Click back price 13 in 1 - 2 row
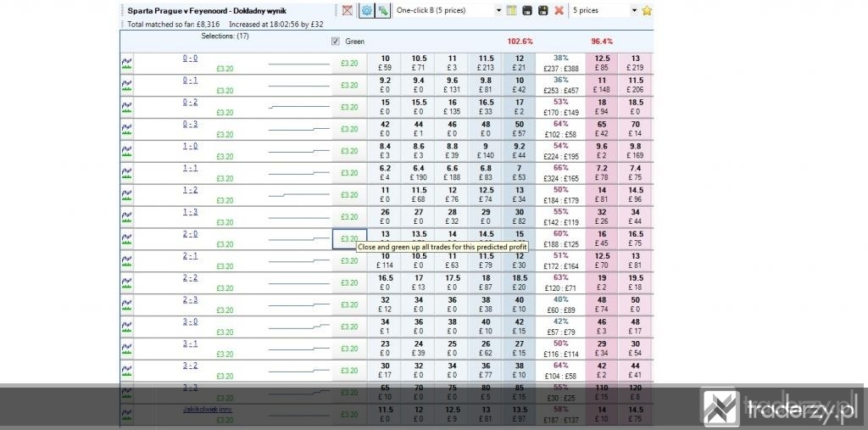 [x=520, y=195]
